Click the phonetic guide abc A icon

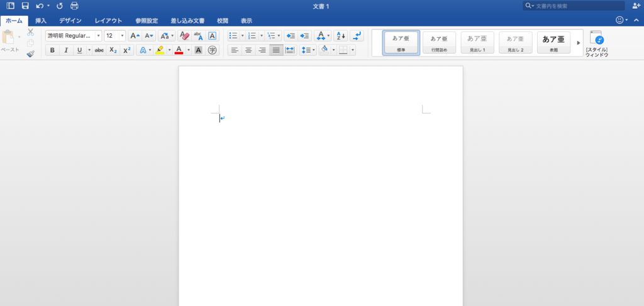tap(198, 36)
